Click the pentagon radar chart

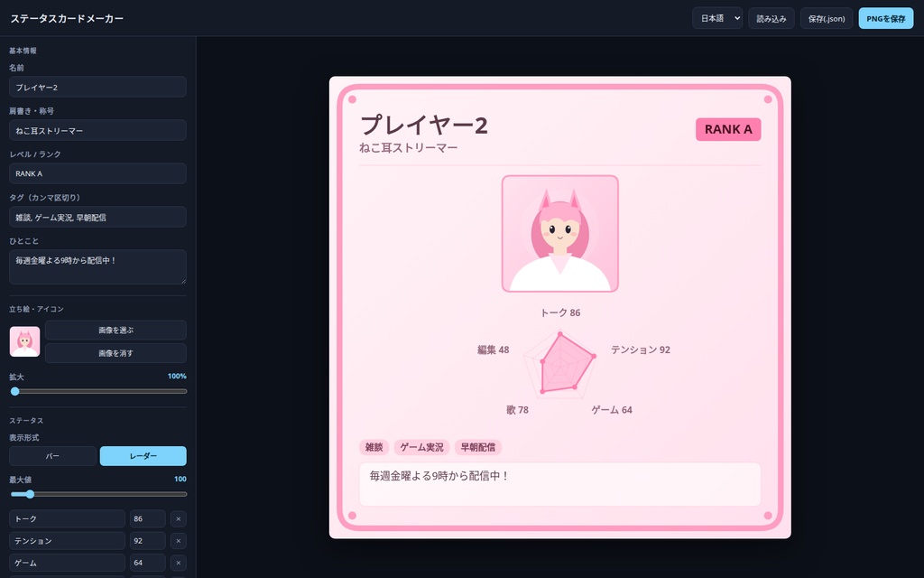[560, 366]
